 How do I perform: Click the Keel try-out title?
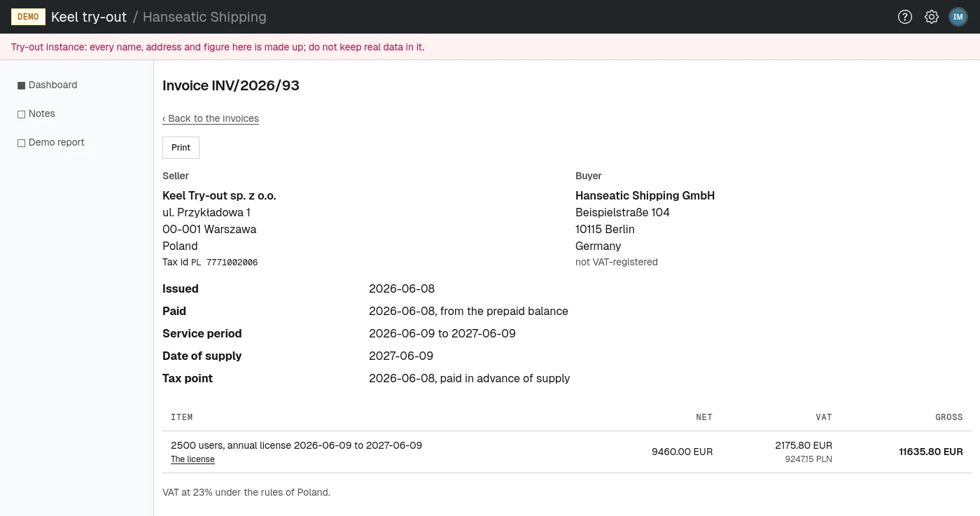pos(89,17)
